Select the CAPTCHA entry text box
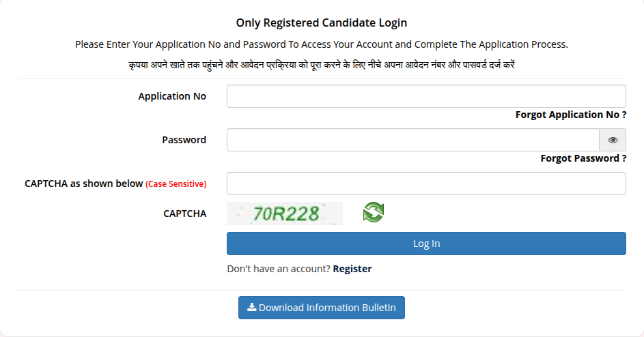Image resolution: width=644 pixels, height=337 pixels. click(x=426, y=184)
